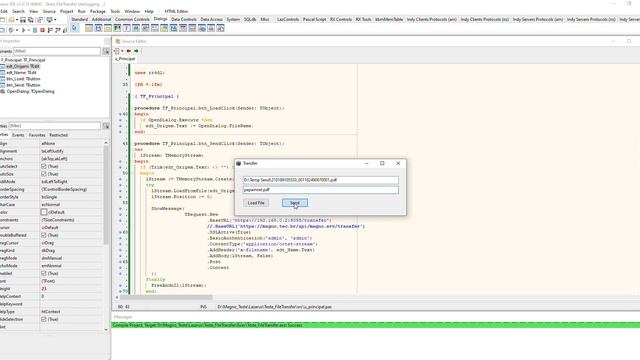The image size is (640, 360).
Task: Jump back with the red arrow button
Action: click(x=129, y=51)
